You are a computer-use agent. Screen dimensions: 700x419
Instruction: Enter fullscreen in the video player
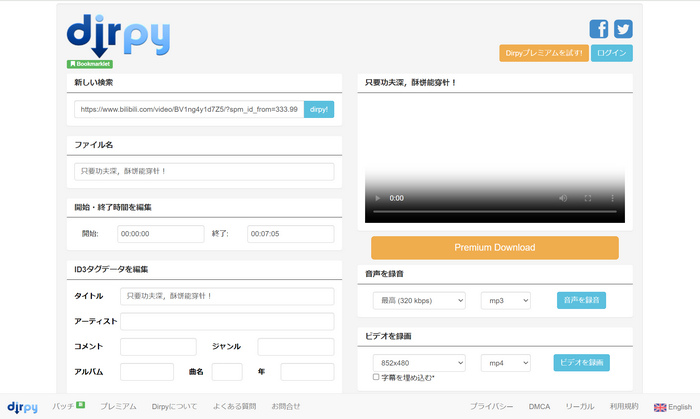[588, 198]
